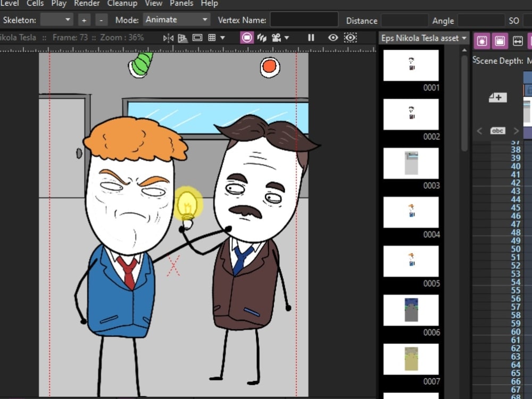532x399 pixels.
Task: Click Xsheet frame row 40
Action: click(x=516, y=166)
